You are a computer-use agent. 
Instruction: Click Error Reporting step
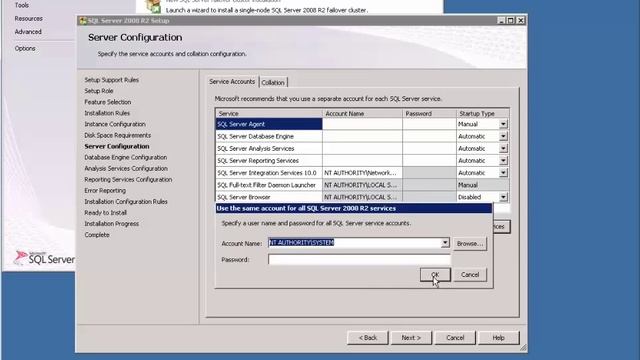pos(105,190)
